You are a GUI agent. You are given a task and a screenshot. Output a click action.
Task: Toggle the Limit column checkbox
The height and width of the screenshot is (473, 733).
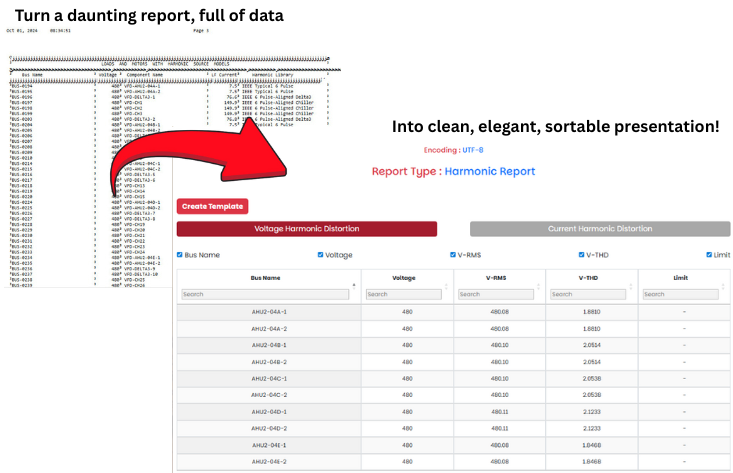coord(709,255)
